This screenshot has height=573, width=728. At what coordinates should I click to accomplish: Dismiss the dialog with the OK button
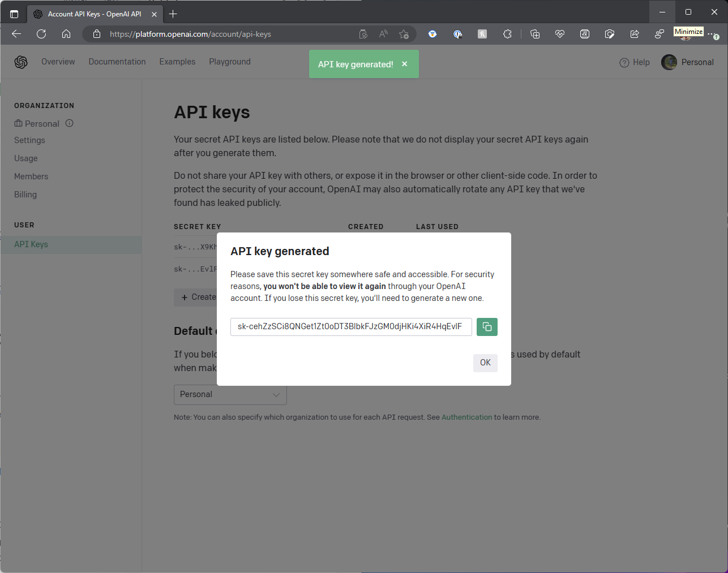(485, 363)
